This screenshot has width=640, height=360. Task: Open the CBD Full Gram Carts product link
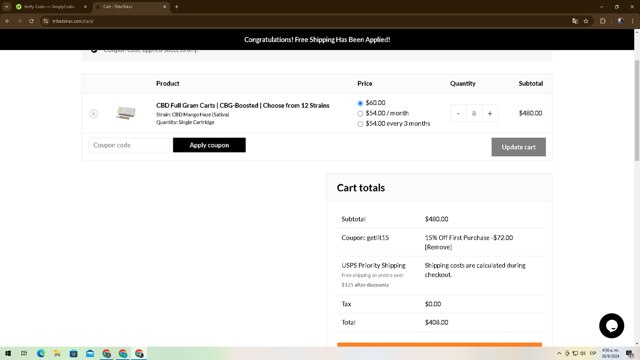pyautogui.click(x=242, y=105)
